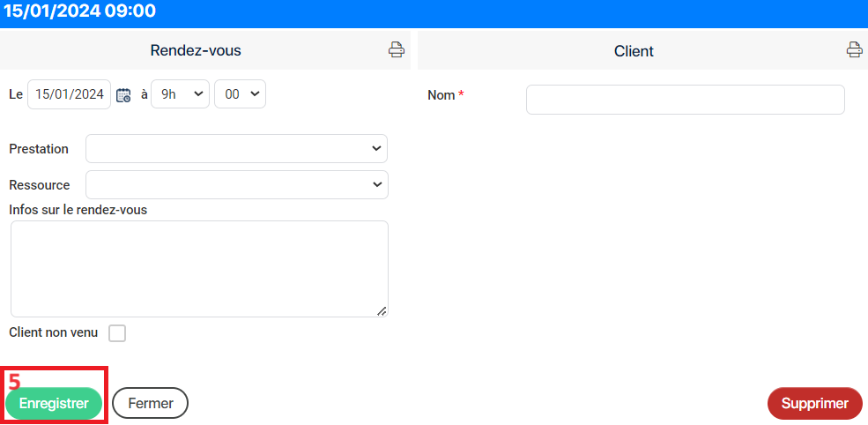The width and height of the screenshot is (868, 425).
Task: Click the red Supprimer button
Action: click(815, 403)
